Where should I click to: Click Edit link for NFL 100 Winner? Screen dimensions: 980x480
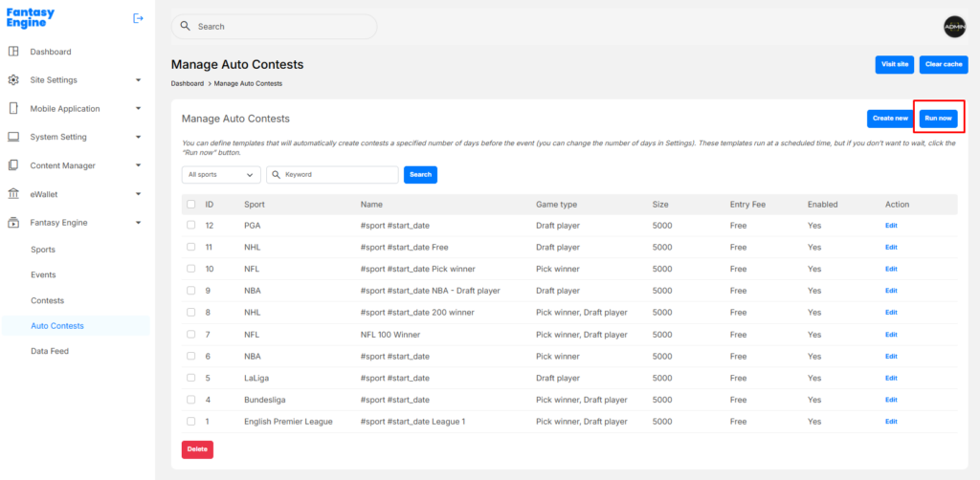click(891, 335)
